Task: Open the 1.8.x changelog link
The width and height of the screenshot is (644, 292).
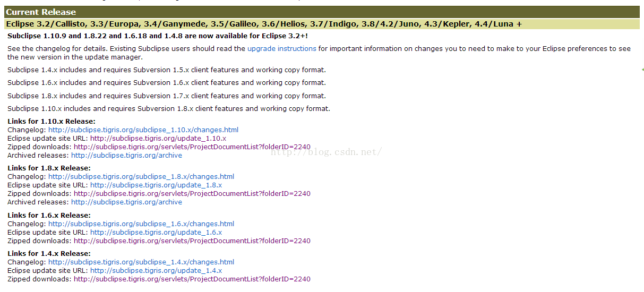Action: click(141, 177)
